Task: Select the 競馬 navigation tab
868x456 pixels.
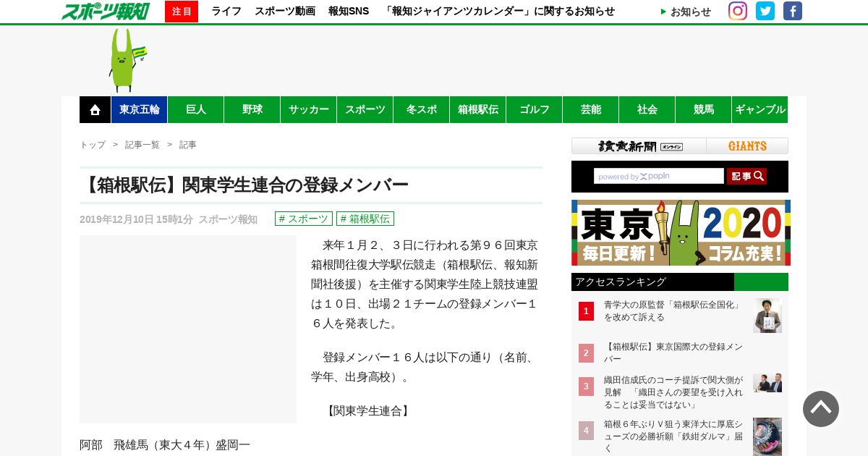Action: pyautogui.click(x=704, y=109)
